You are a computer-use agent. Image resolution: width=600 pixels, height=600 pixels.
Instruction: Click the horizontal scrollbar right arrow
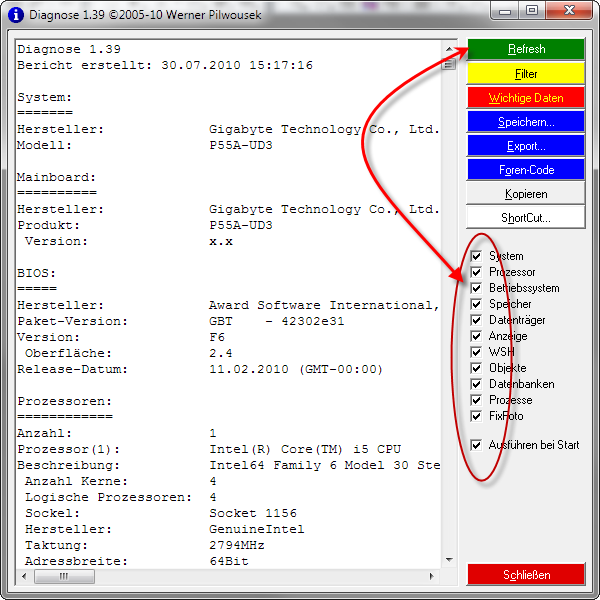point(432,576)
